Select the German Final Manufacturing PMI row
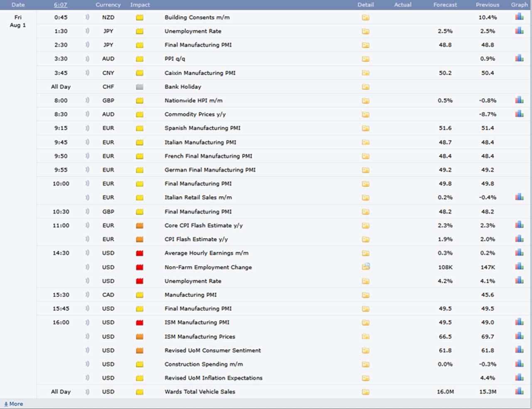Image resolution: width=532 pixels, height=409 pixels. (210, 170)
